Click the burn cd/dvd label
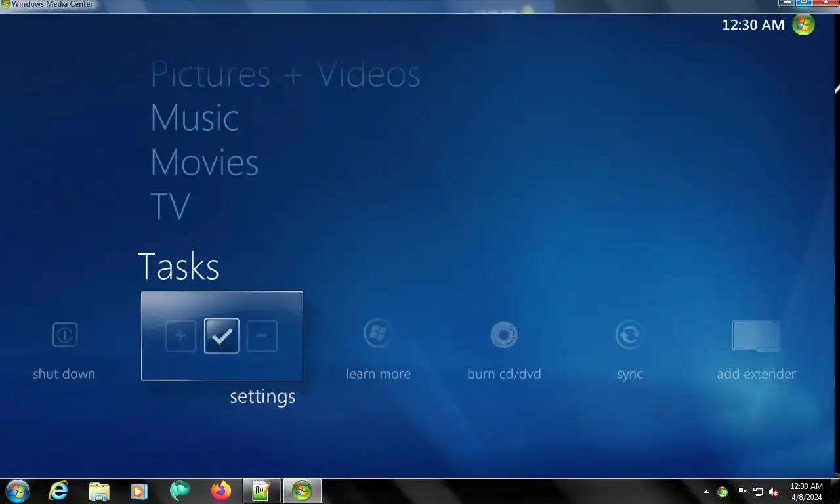This screenshot has height=504, width=840. 504,374
